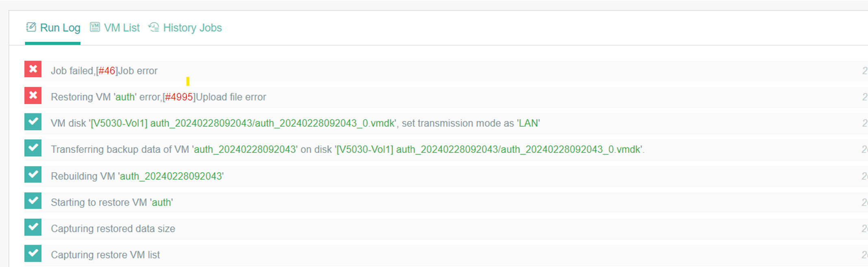
Task: Open the VM List tab
Action: (x=122, y=28)
